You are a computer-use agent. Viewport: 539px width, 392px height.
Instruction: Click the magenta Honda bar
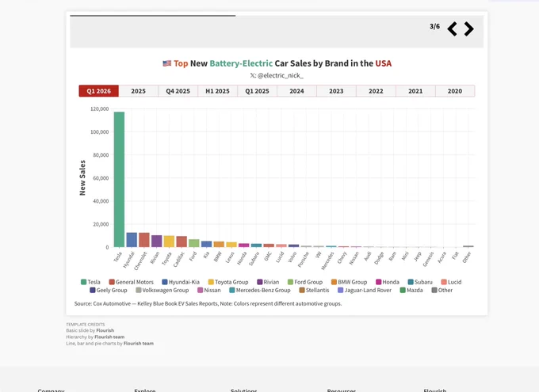243,245
